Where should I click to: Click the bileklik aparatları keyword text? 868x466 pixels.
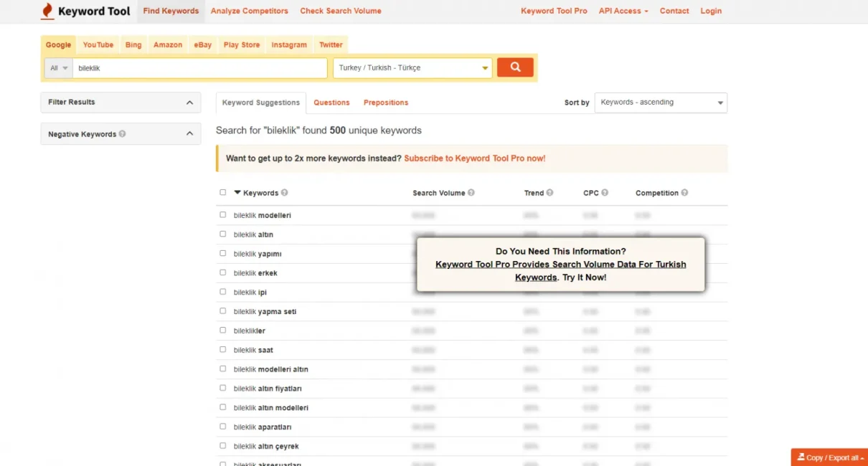point(263,427)
